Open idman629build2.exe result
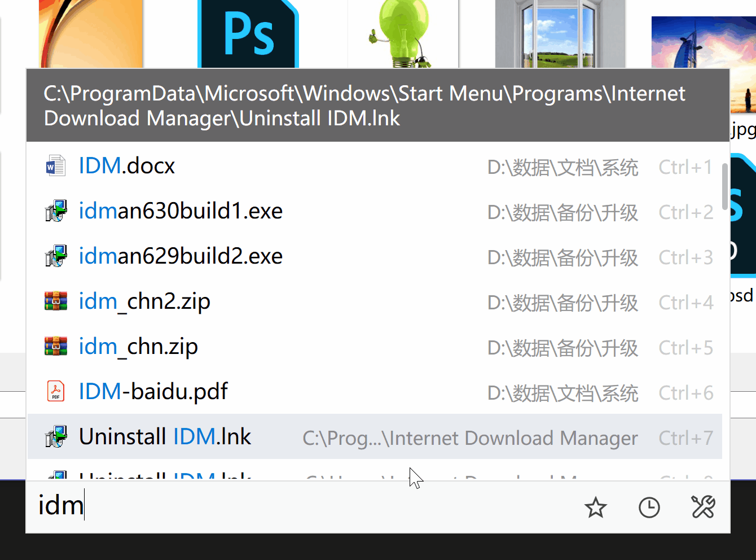 click(375, 256)
